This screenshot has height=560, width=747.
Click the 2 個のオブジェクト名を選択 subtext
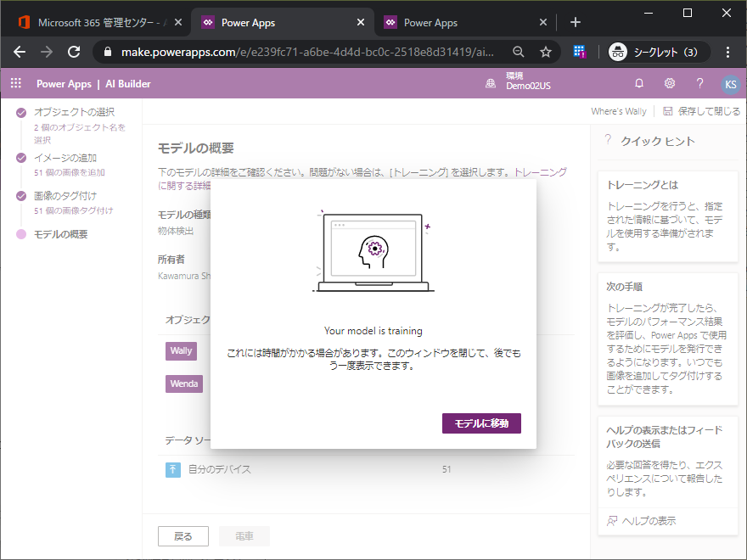tap(80, 134)
